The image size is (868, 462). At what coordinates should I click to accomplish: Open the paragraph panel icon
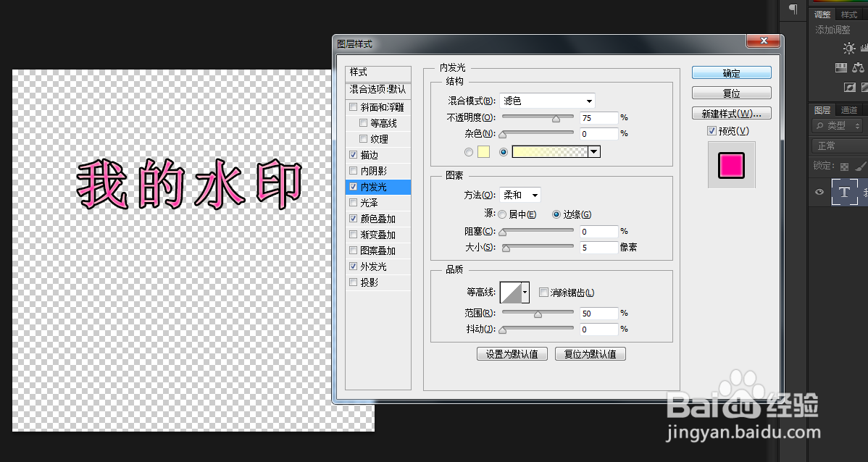pos(793,9)
